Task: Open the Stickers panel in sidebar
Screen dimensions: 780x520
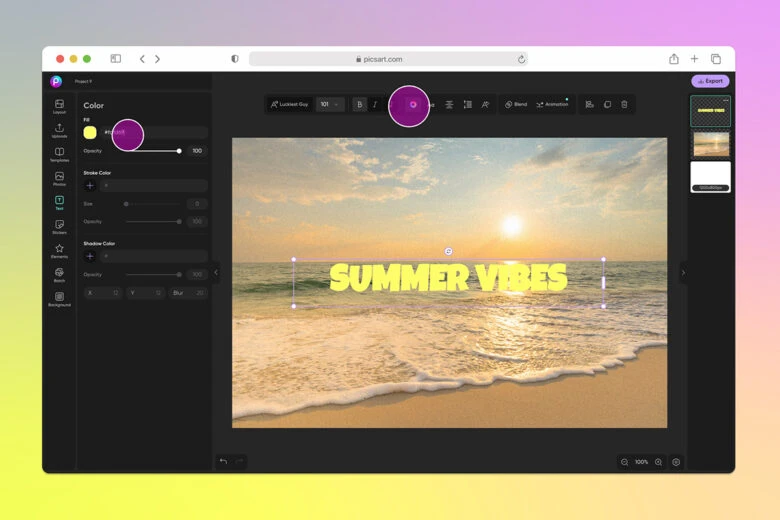Action: pos(59,226)
